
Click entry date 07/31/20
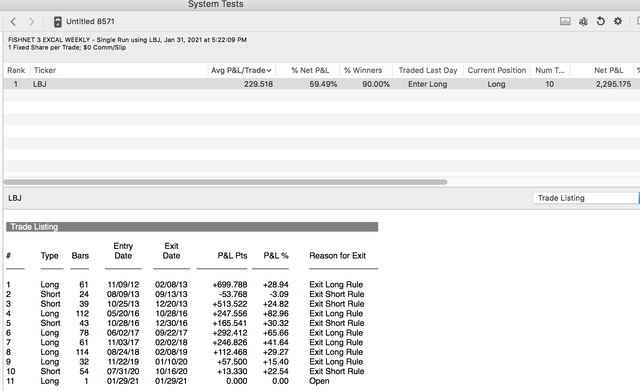[x=123, y=371]
